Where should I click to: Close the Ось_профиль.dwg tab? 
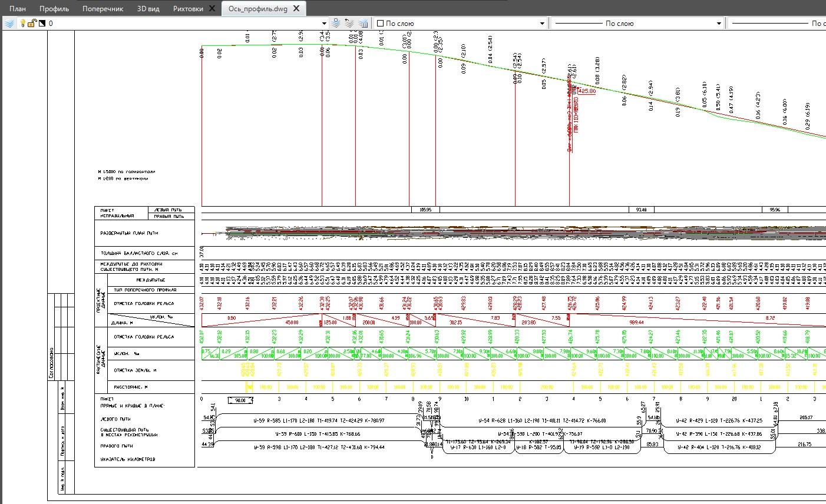296,8
